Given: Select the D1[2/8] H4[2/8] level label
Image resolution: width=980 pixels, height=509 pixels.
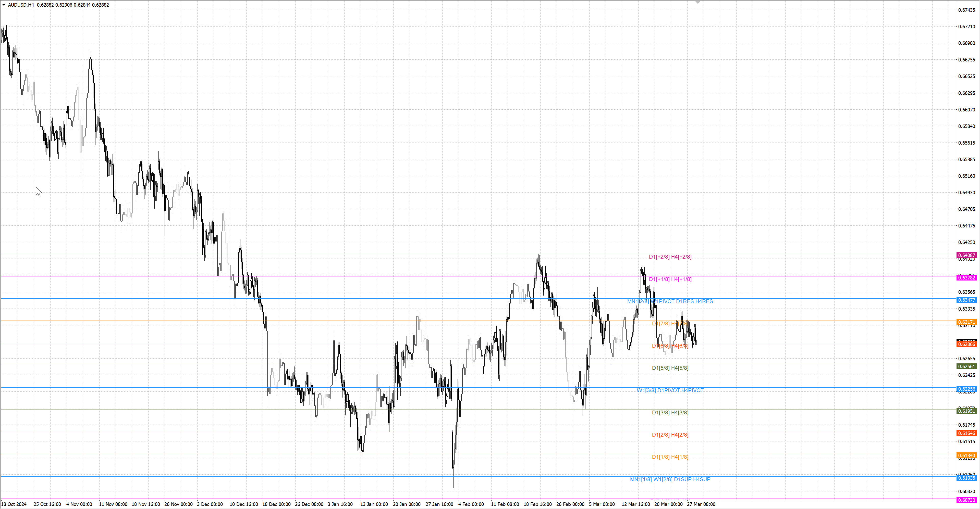Looking at the screenshot, I should tap(670, 435).
